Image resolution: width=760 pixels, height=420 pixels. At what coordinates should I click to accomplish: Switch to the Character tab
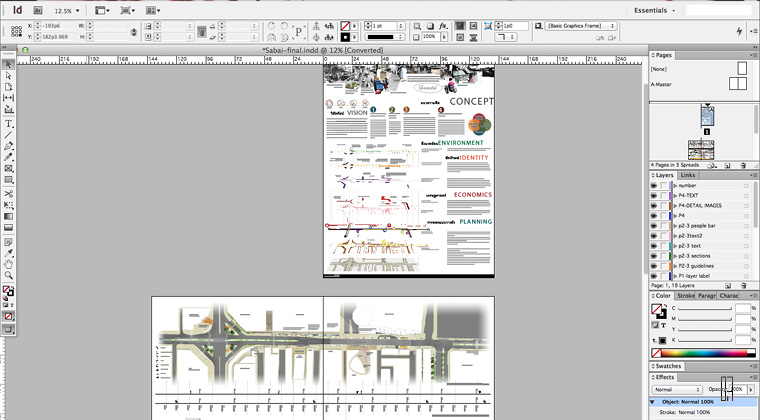[728, 296]
